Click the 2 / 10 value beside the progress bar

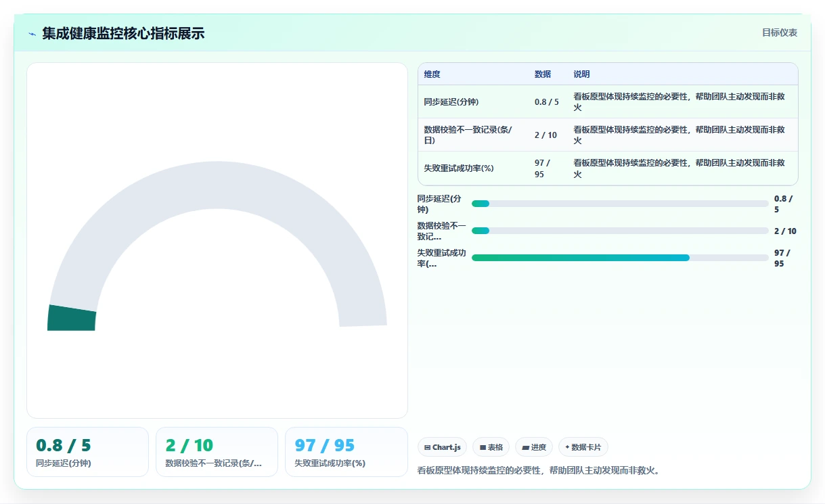(785, 231)
